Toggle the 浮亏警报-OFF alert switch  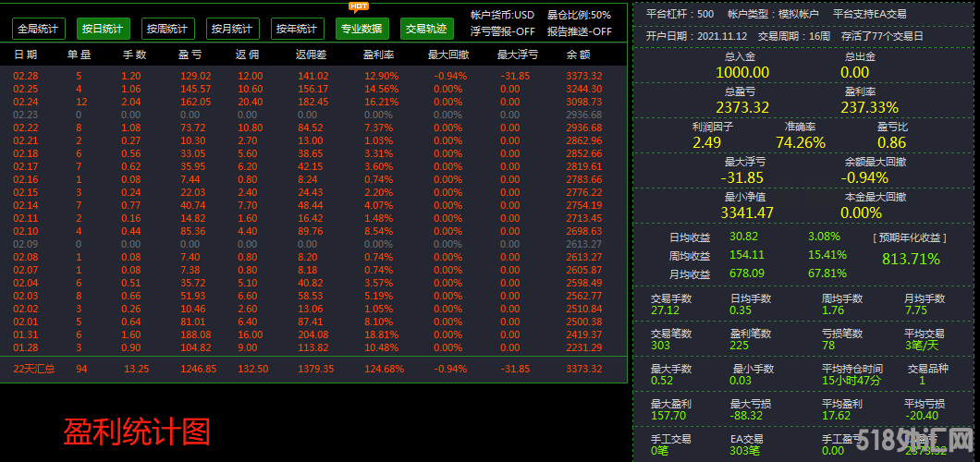pos(502,30)
